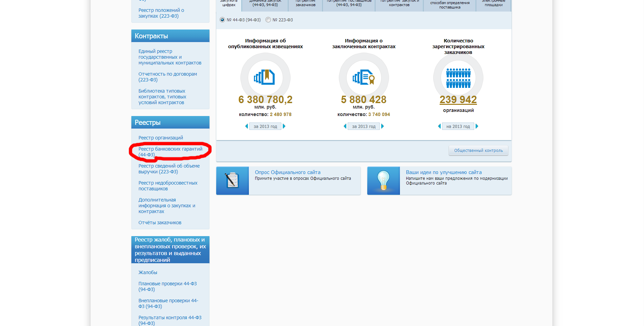The height and width of the screenshot is (326, 644).
Task: Open 'за 2013 год' selector under concluded contracts
Action: (364, 126)
